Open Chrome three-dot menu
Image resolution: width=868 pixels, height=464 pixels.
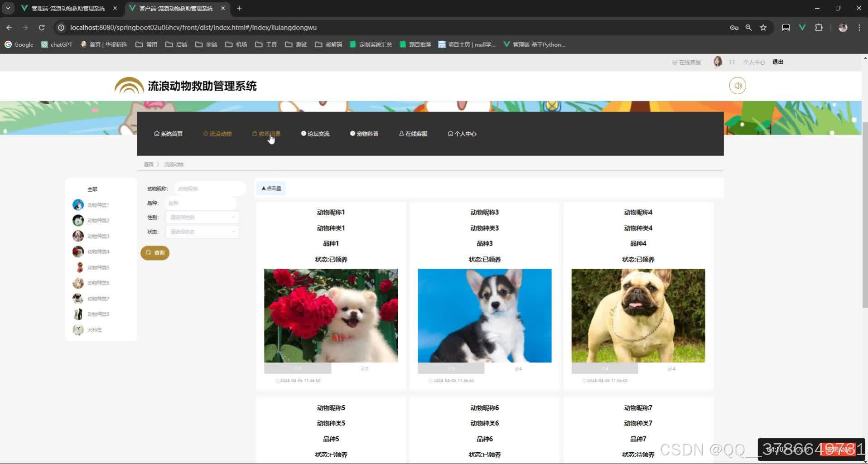click(x=859, y=28)
